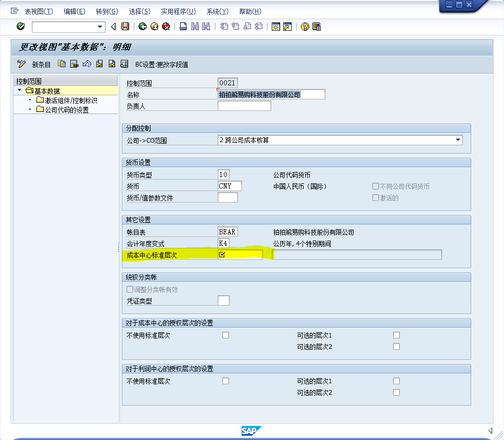The width and height of the screenshot is (504, 440).
Task: Click the green Back arrow icon
Action: [x=142, y=27]
